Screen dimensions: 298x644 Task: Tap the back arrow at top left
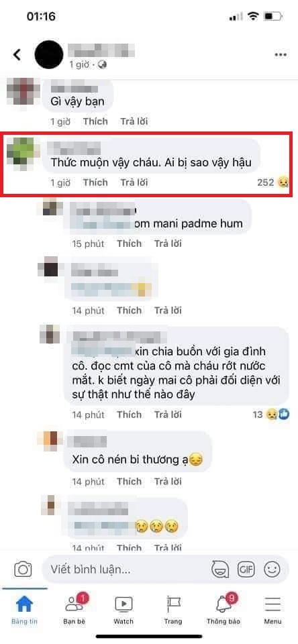[17, 54]
